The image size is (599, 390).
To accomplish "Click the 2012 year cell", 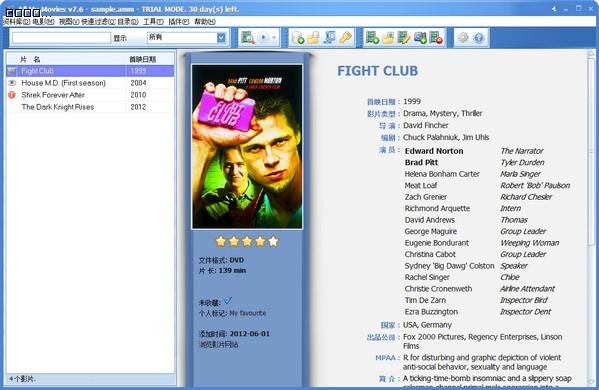I will point(138,107).
